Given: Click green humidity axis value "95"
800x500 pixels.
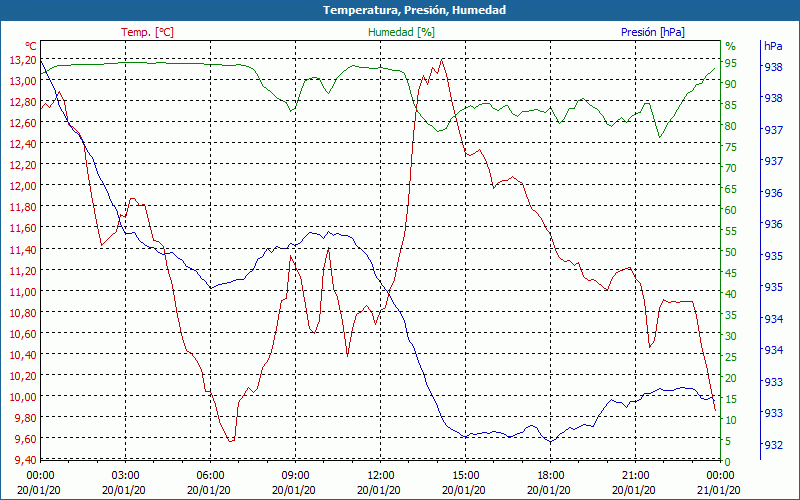Looking at the screenshot, I should pyautogui.click(x=731, y=63).
